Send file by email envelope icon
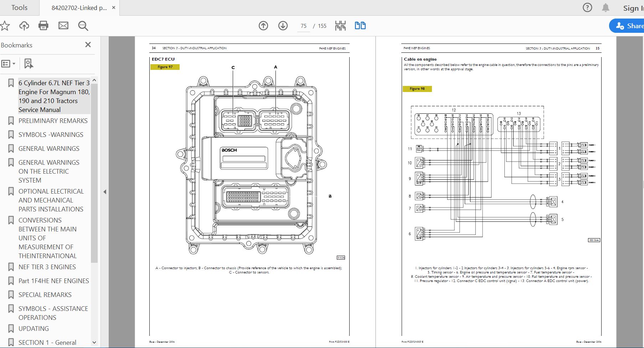Image resolution: width=644 pixels, height=348 pixels. click(63, 26)
